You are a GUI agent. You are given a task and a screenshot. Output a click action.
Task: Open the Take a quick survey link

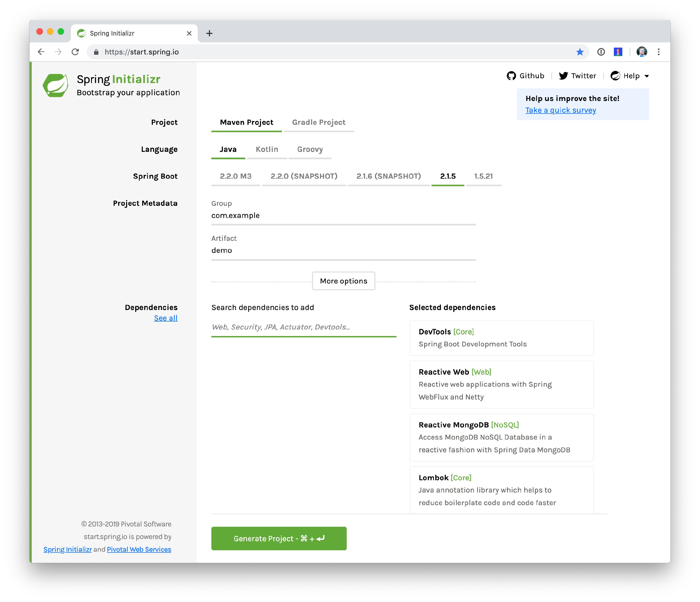pos(560,110)
